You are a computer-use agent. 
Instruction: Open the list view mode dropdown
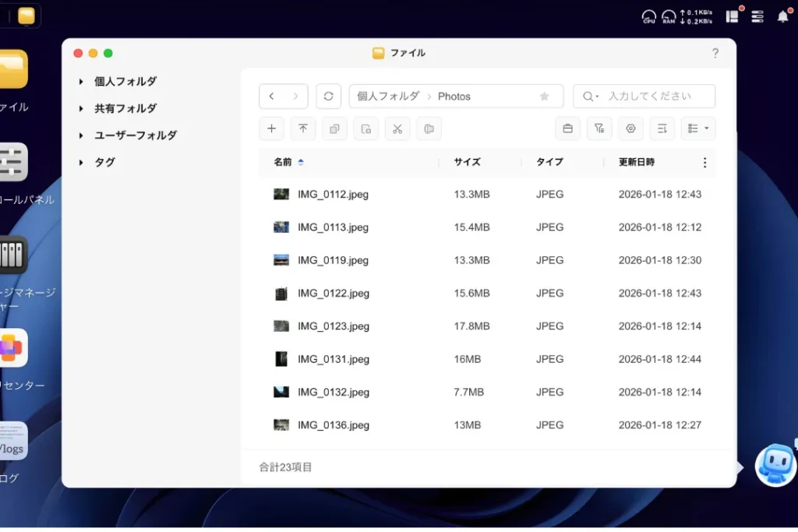pyautogui.click(x=698, y=129)
